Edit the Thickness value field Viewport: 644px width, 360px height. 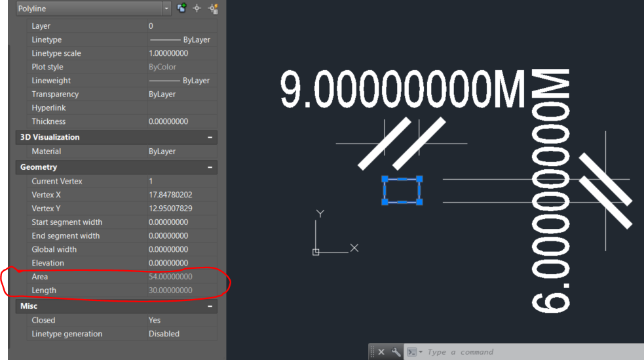182,121
